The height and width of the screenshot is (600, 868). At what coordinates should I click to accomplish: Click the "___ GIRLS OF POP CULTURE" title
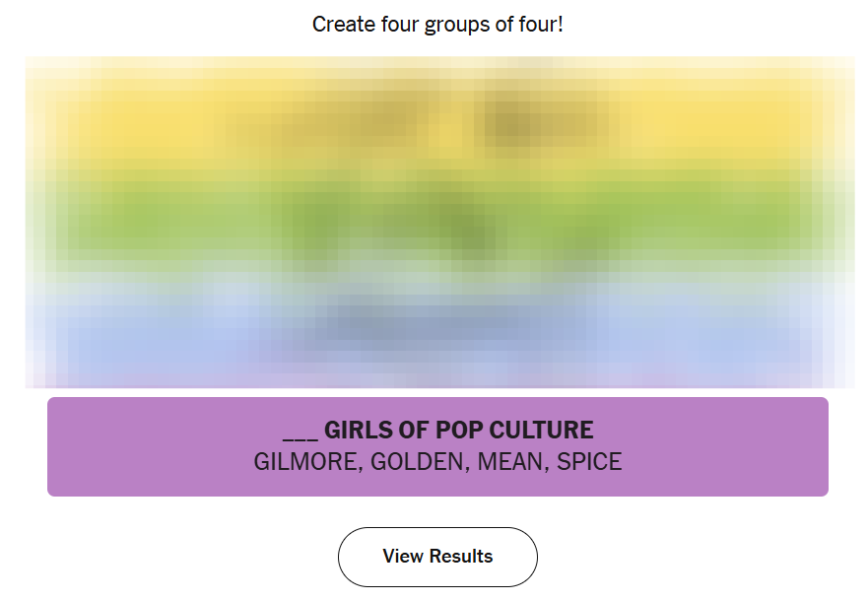pyautogui.click(x=437, y=431)
